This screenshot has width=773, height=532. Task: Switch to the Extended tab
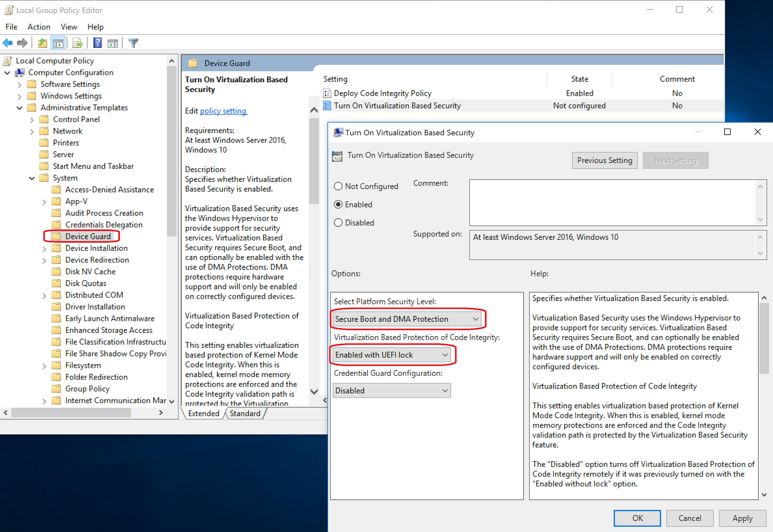203,414
